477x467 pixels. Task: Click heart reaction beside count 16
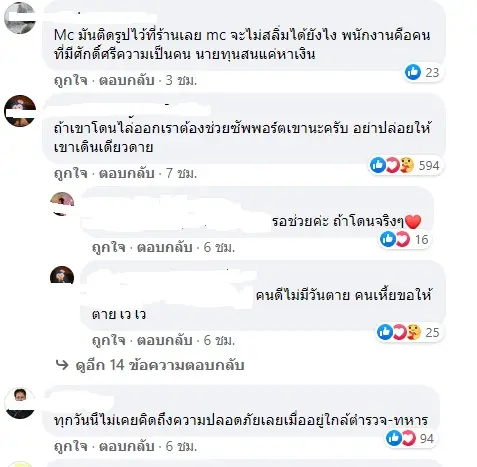[x=402, y=239]
